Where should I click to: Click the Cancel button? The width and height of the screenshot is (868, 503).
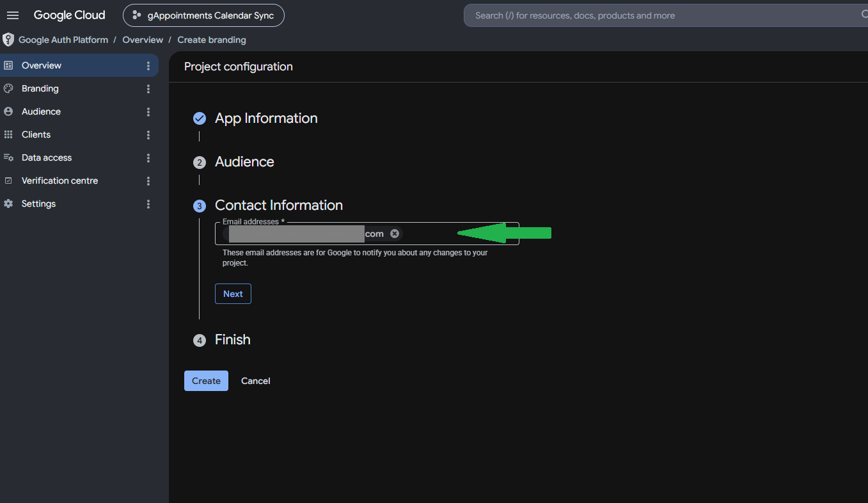tap(256, 381)
